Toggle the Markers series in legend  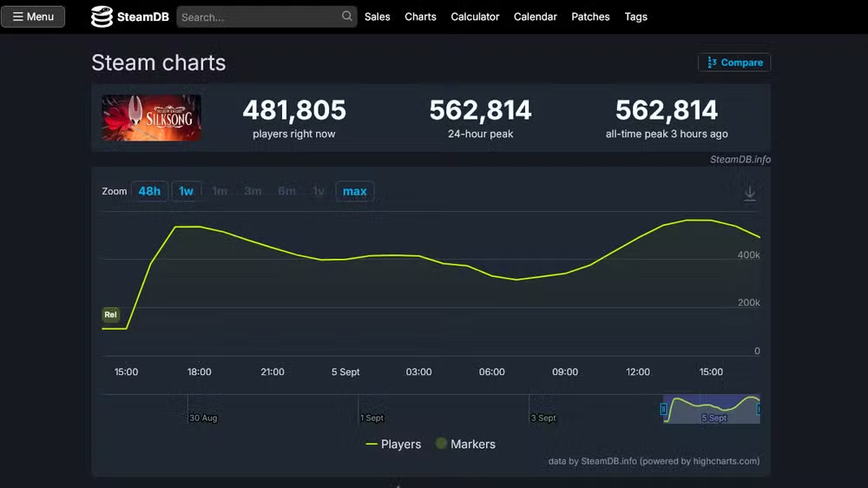[x=465, y=445]
